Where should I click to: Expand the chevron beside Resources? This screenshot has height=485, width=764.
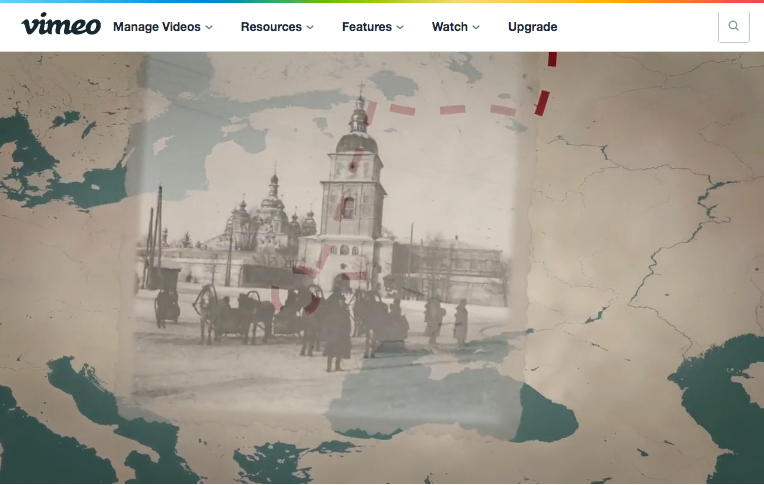tap(310, 28)
